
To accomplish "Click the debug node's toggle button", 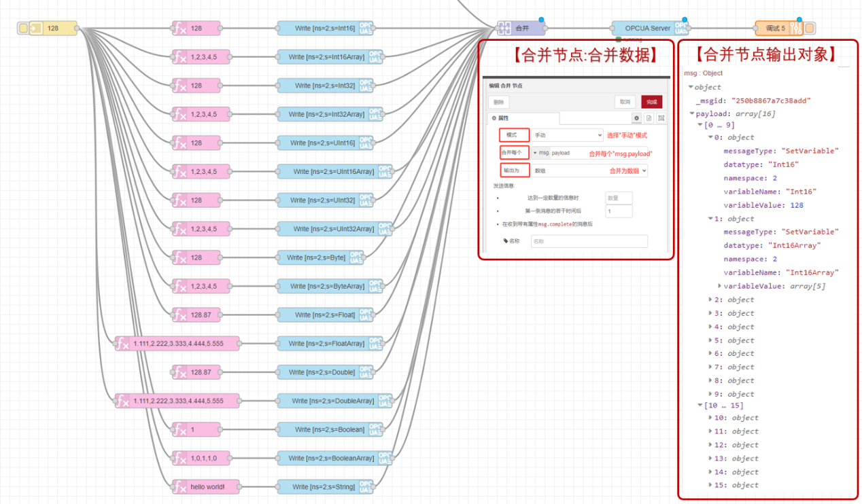I will click(x=810, y=28).
